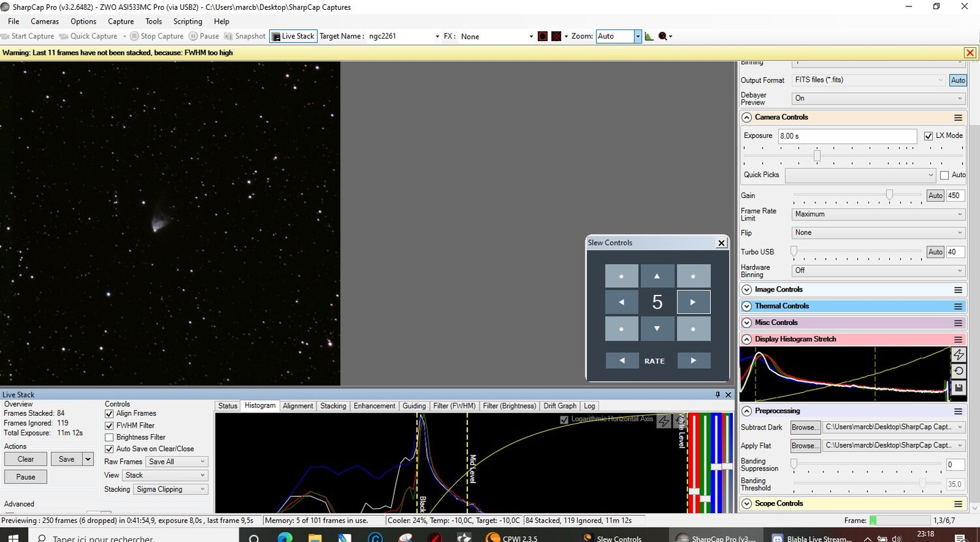This screenshot has height=542, width=980.
Task: Open CPWI 2.3.5 from the taskbar
Action: click(x=514, y=538)
